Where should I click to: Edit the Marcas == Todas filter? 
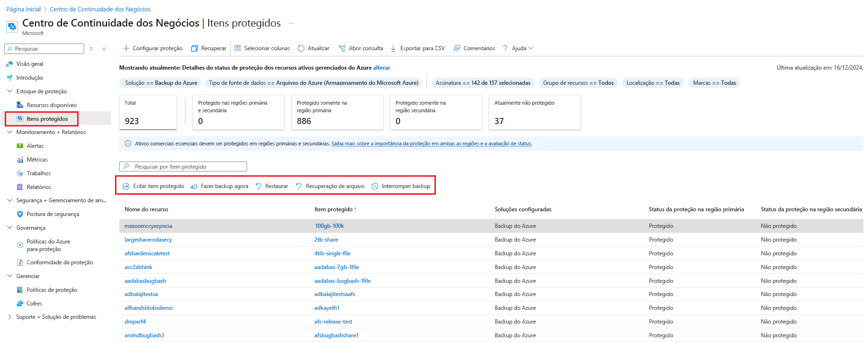[x=714, y=83]
